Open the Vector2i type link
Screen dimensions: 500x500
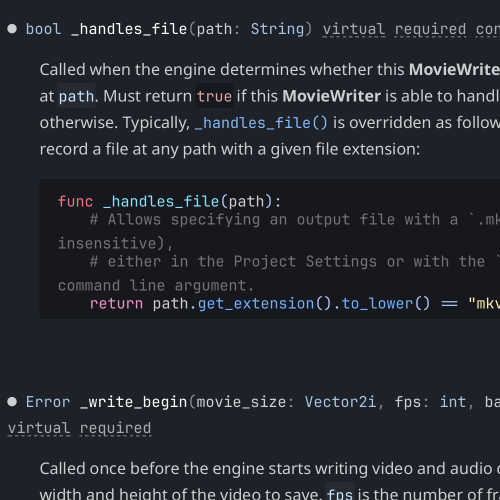[340, 402]
